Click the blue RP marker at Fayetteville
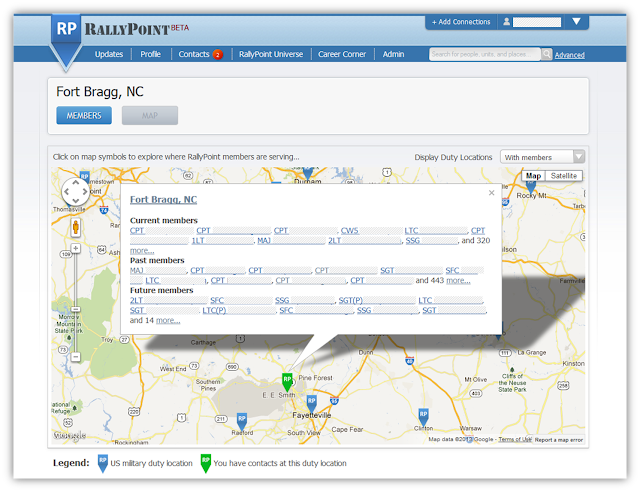Screen dimensions: 640x492 click(311, 403)
